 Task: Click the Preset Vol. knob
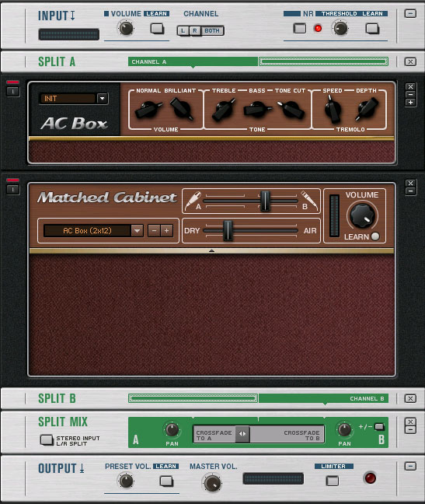pyautogui.click(x=126, y=481)
